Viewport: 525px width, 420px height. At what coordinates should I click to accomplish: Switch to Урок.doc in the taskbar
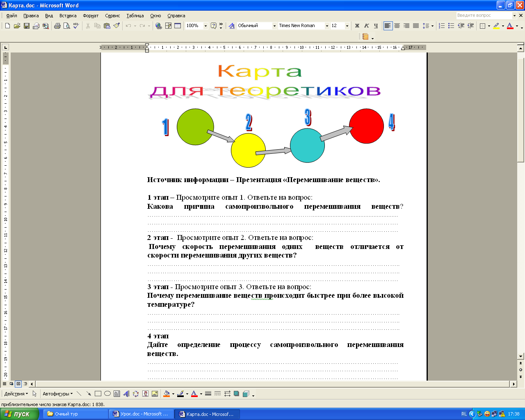[141, 414]
